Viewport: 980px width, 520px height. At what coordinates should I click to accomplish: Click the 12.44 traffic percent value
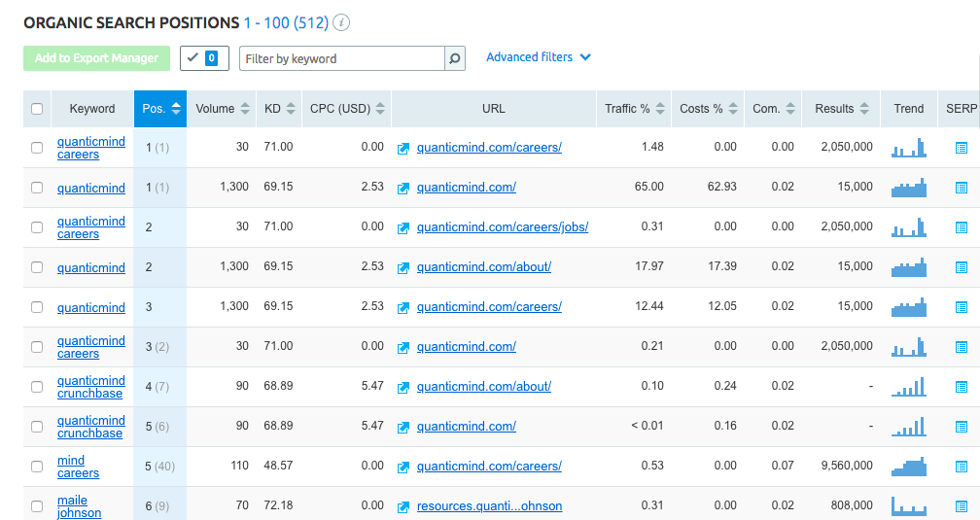(x=649, y=306)
